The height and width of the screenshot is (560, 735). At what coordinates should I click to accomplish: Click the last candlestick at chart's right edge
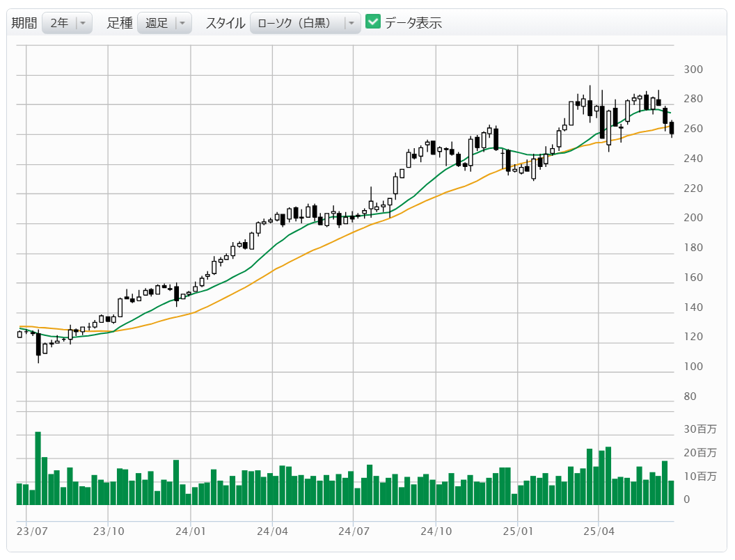click(x=672, y=127)
